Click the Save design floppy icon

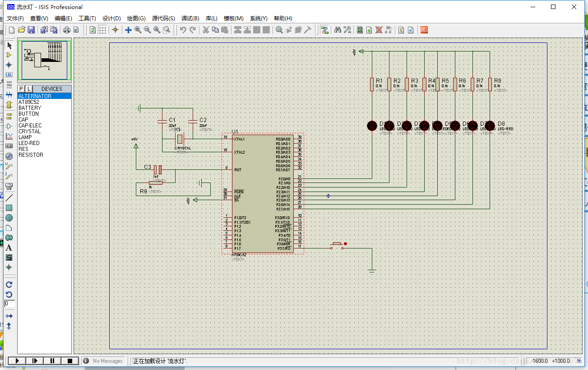pos(31,30)
